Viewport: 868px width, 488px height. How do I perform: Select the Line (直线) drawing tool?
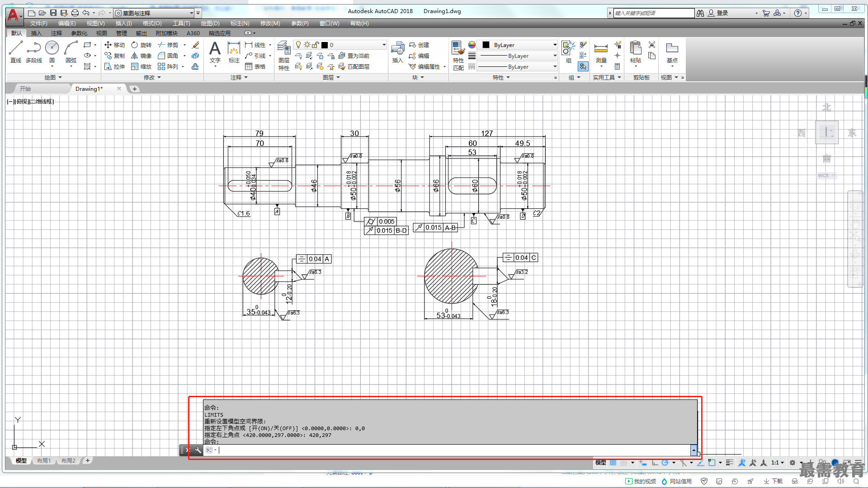(x=16, y=52)
